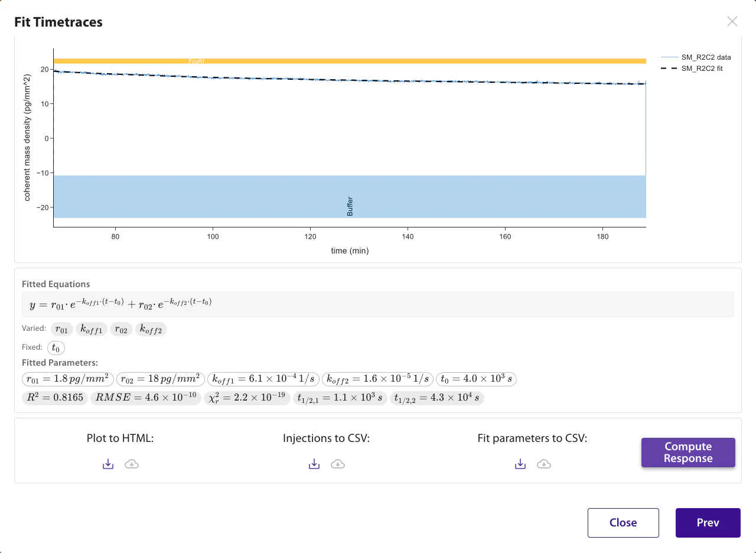The image size is (756, 553).
Task: Upload the HTML plot to the cloud
Action: pyautogui.click(x=132, y=464)
